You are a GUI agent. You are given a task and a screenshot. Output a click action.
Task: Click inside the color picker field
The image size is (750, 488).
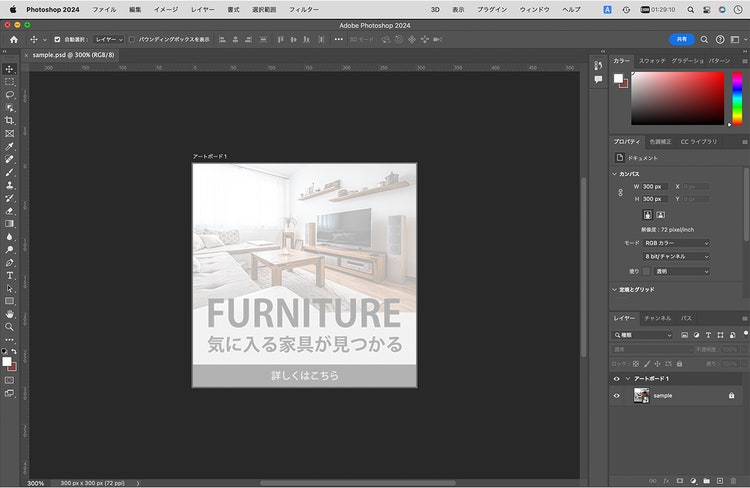(x=678, y=99)
